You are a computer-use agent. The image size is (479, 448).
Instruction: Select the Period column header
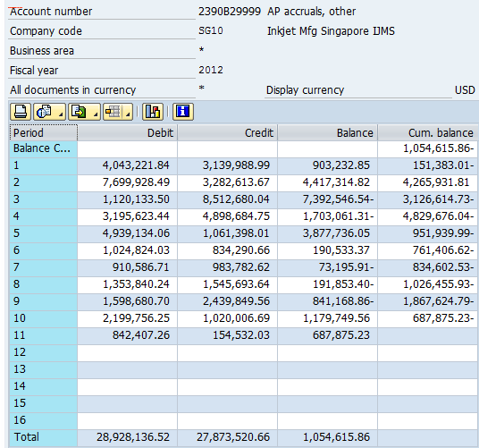44,133
